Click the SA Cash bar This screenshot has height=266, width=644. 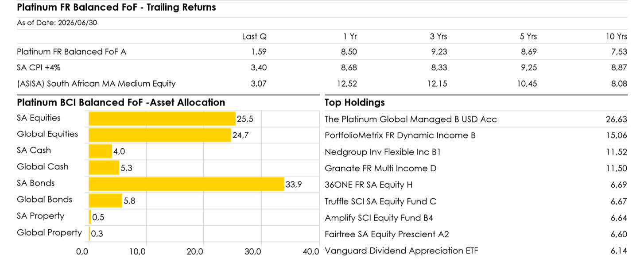tap(101, 151)
